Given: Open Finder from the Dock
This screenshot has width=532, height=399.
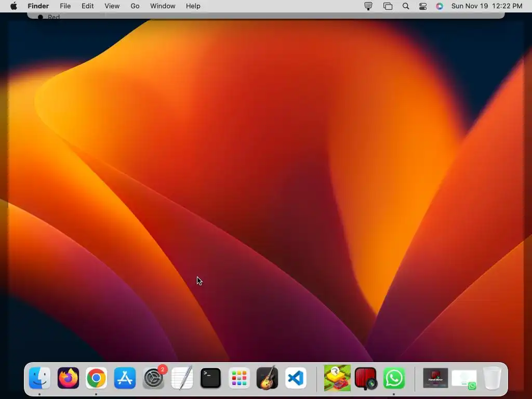Looking at the screenshot, I should click(x=39, y=378).
